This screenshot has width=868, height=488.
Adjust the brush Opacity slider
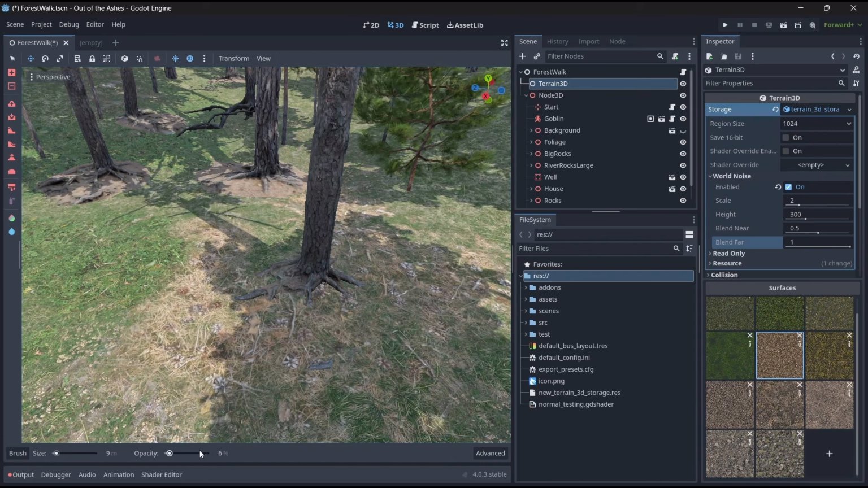point(186,453)
